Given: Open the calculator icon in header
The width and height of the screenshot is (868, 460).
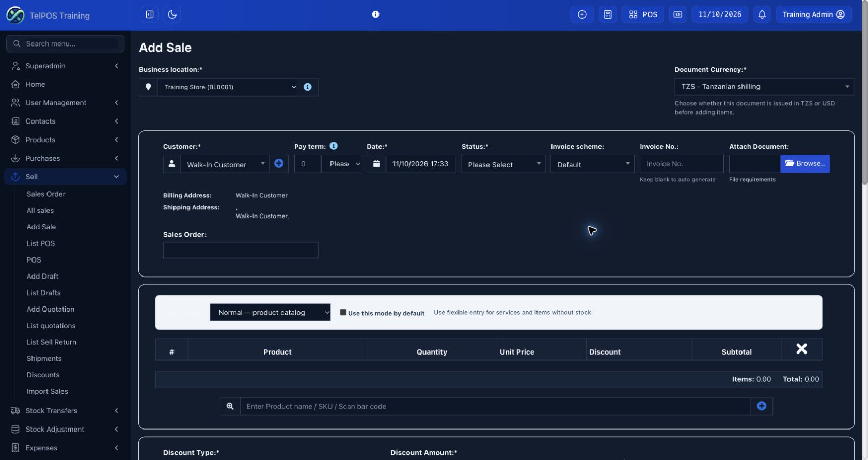Looking at the screenshot, I should pos(608,14).
